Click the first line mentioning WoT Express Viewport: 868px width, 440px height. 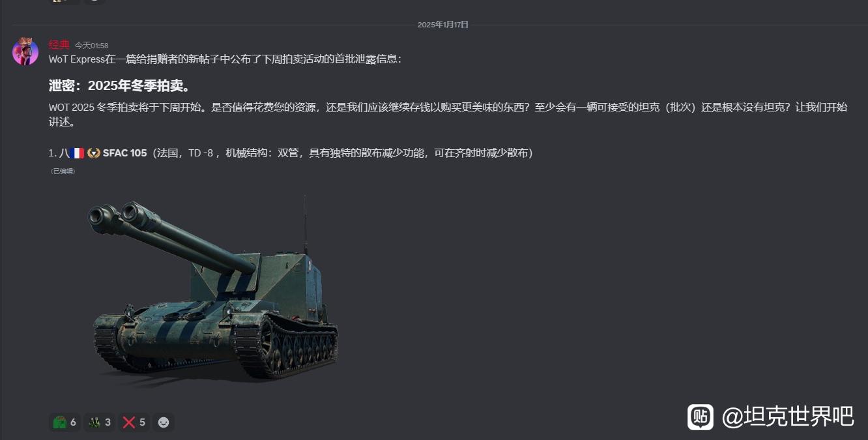pos(225,59)
